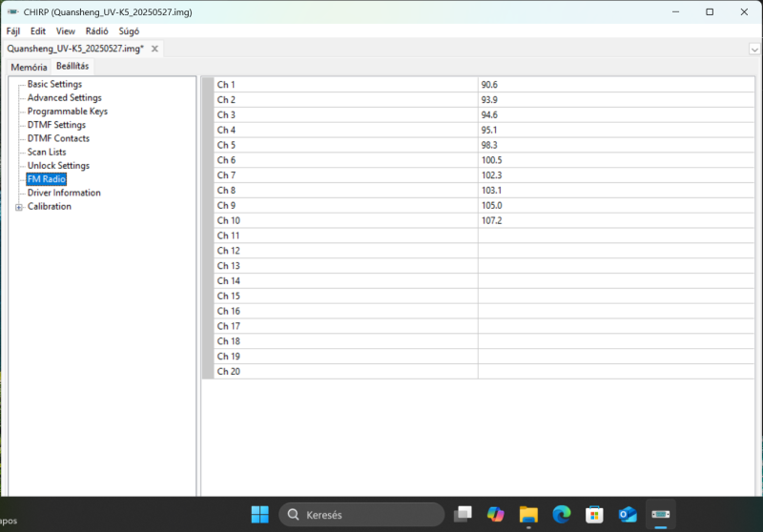
Task: Select Unlock Settings in the tree
Action: tap(58, 166)
